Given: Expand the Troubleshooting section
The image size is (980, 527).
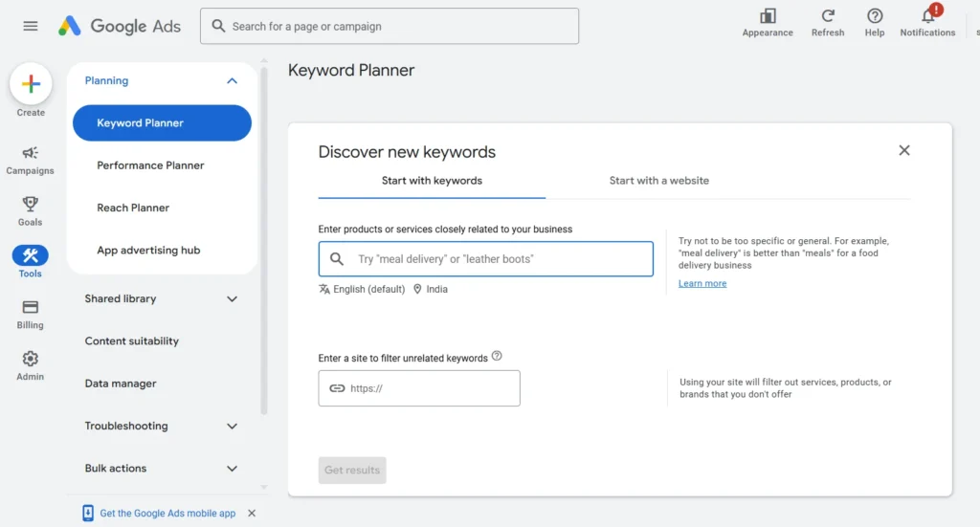Looking at the screenshot, I should (232, 427).
